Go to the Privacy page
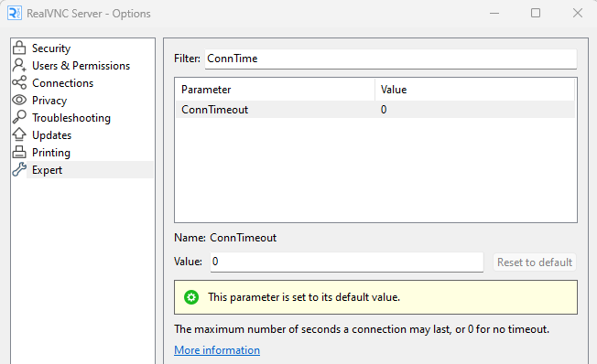 [49, 101]
